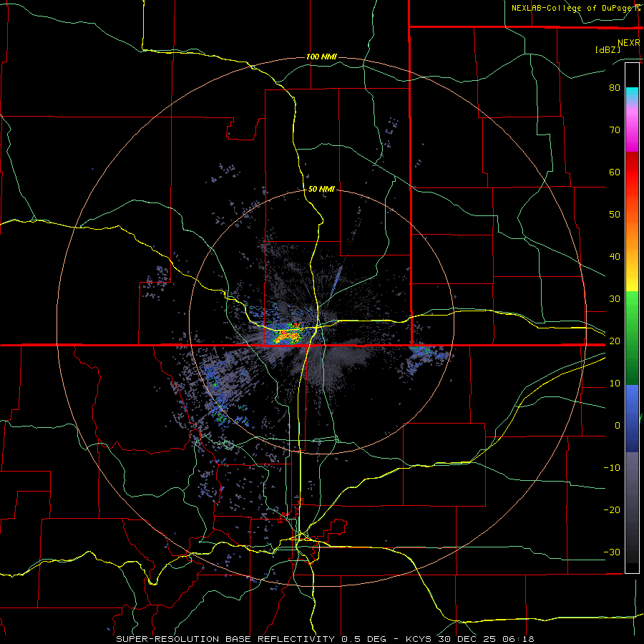Click the 30 value on the dBZ scale
The image size is (644, 644).
coord(615,298)
